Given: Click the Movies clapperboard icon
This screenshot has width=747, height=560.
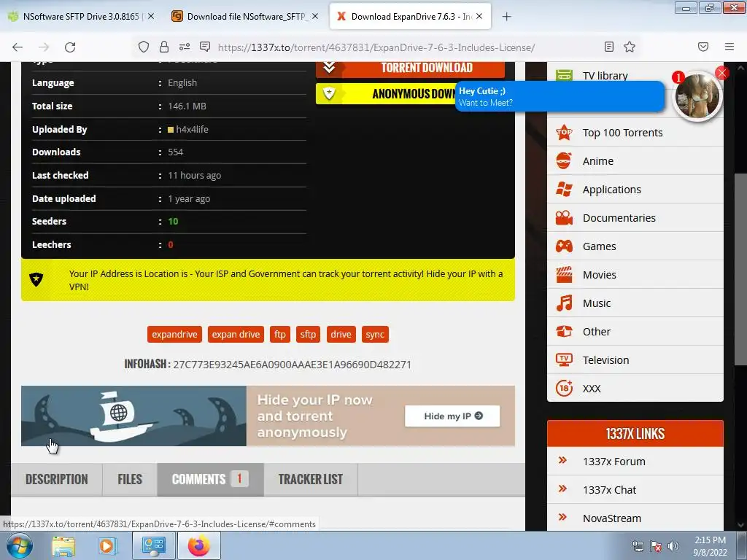Looking at the screenshot, I should click(x=564, y=275).
